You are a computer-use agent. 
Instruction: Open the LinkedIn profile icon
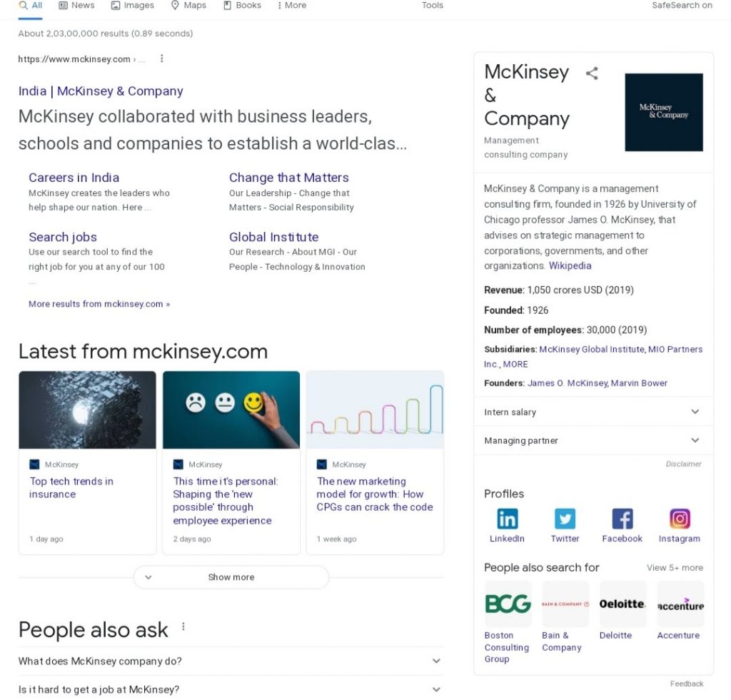[x=508, y=519]
